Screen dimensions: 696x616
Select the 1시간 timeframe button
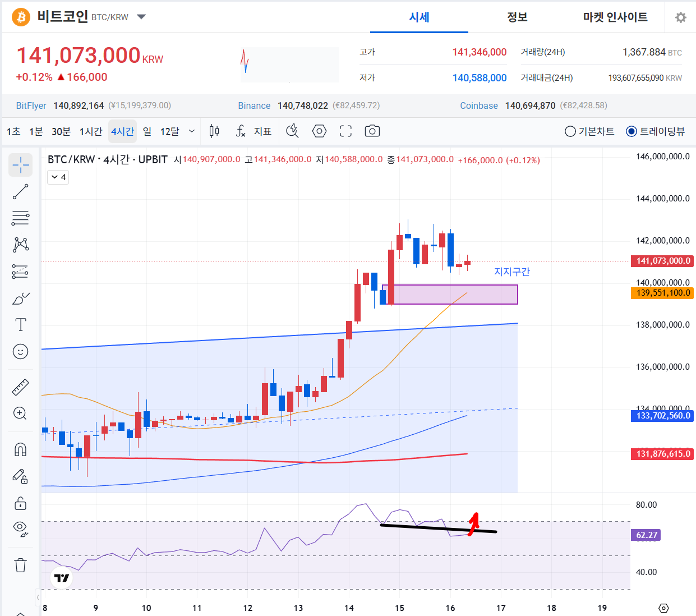point(91,131)
